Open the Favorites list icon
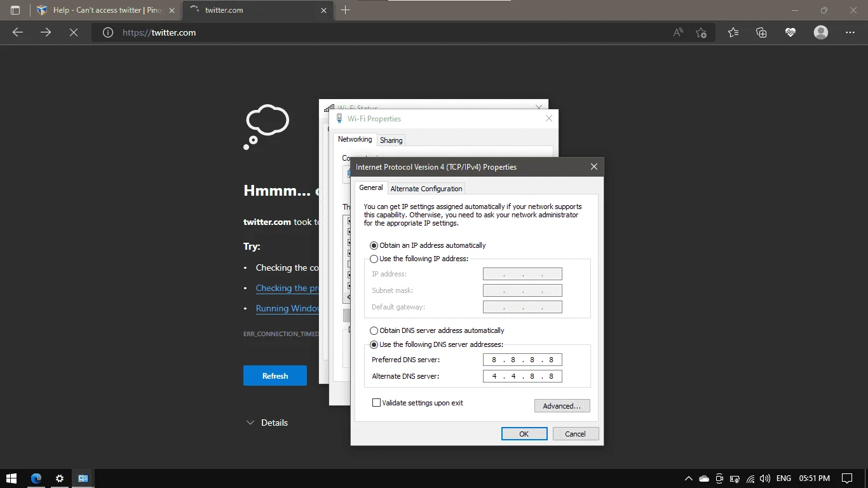This screenshot has width=868, height=488. point(733,32)
